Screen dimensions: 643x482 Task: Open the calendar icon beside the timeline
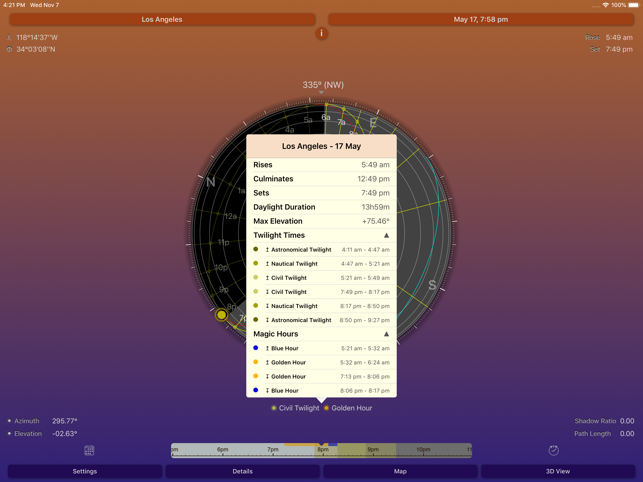(x=89, y=451)
